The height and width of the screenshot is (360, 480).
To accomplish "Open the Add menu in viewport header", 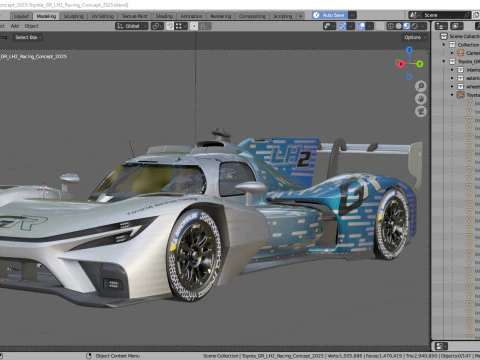I will coord(15,26).
